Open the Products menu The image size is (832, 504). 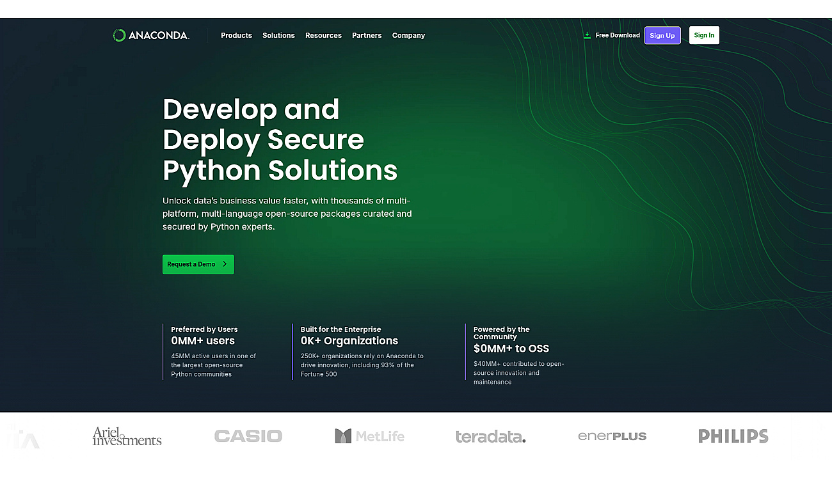[236, 36]
